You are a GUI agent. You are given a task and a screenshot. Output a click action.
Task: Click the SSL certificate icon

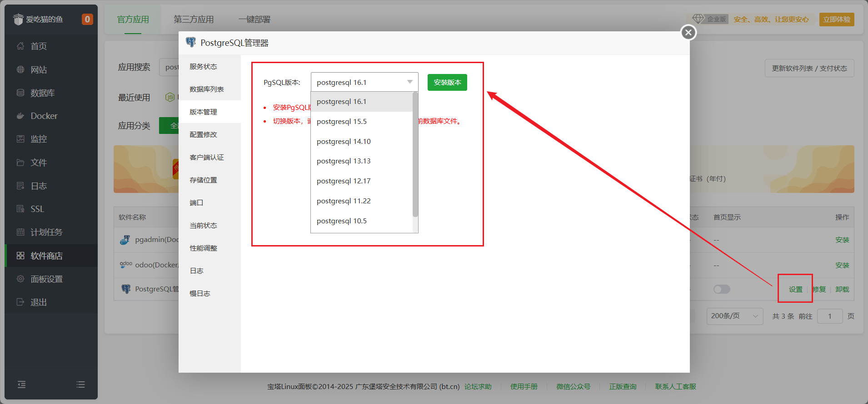point(20,209)
